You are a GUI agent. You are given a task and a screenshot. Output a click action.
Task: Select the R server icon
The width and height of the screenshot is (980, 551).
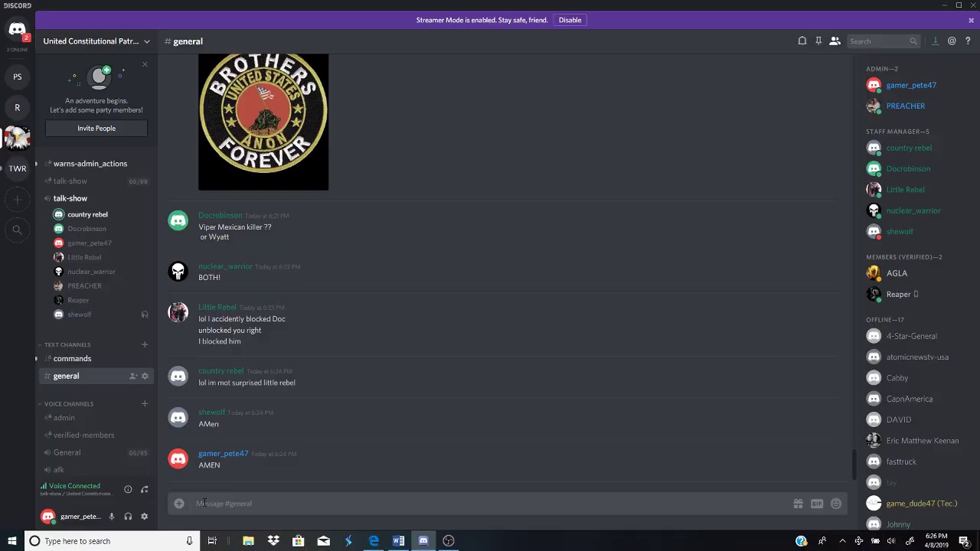17,107
